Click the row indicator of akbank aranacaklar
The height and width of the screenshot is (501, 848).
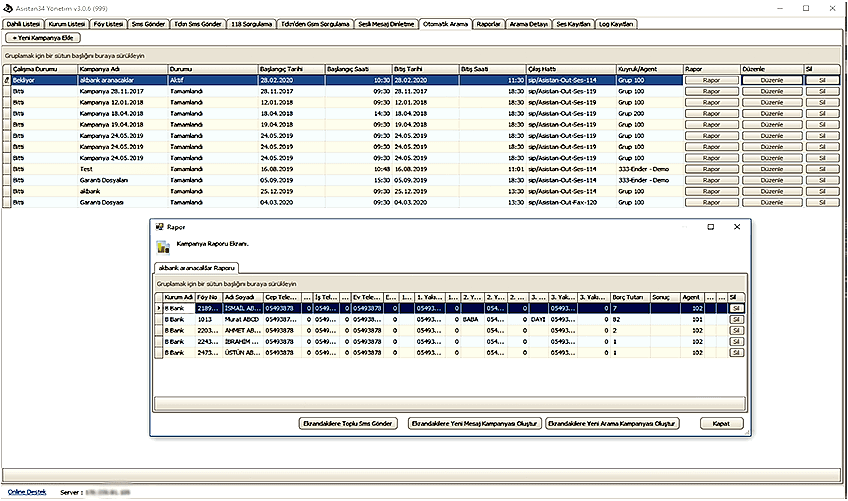tap(6, 79)
